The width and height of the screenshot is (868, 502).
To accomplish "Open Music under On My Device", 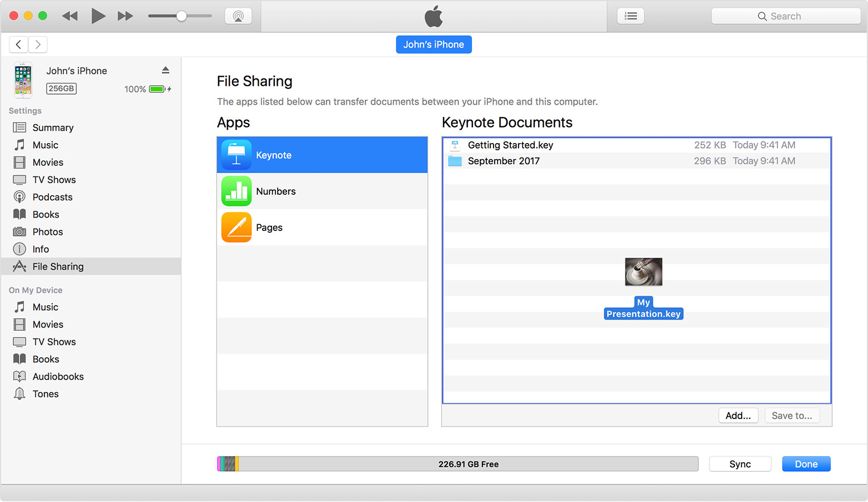I will (91, 307).
